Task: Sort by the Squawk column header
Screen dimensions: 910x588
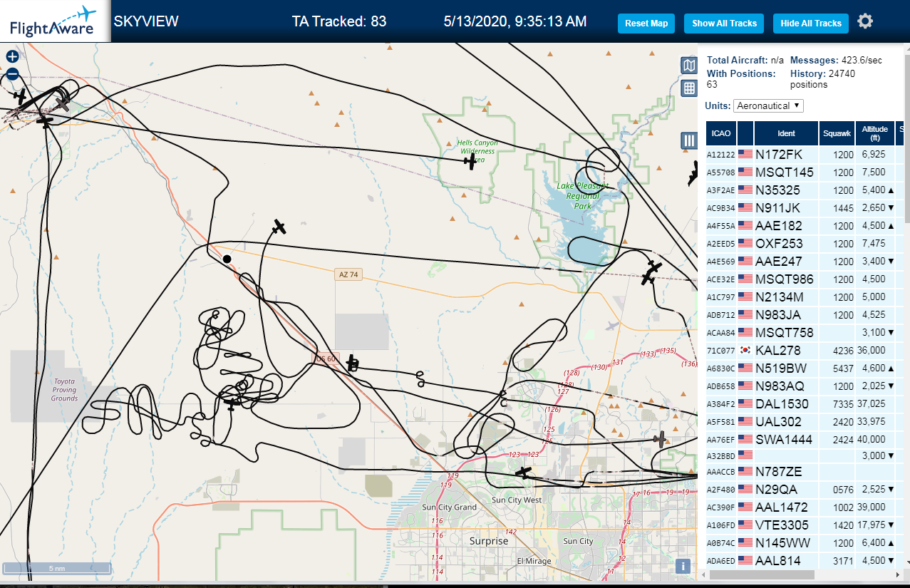Action: coord(837,133)
